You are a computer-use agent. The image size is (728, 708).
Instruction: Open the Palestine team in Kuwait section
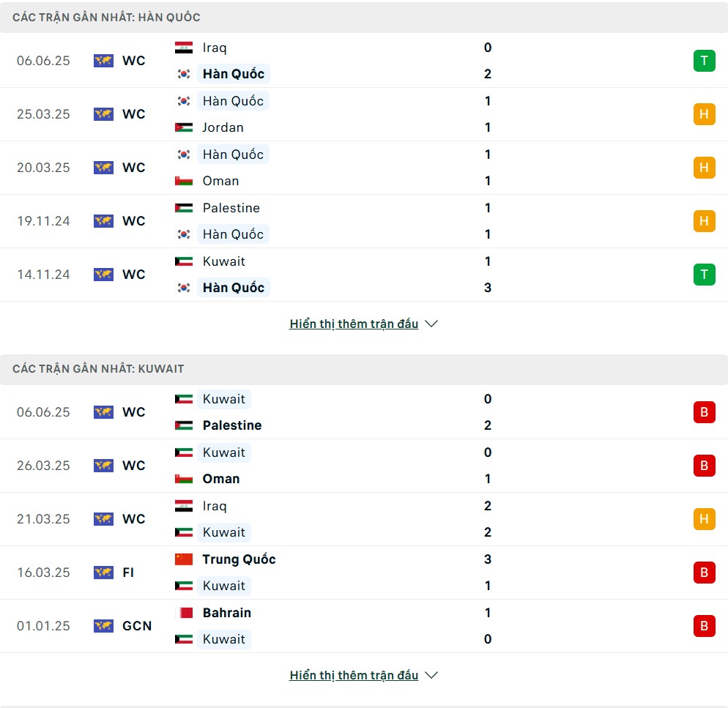pos(232,425)
